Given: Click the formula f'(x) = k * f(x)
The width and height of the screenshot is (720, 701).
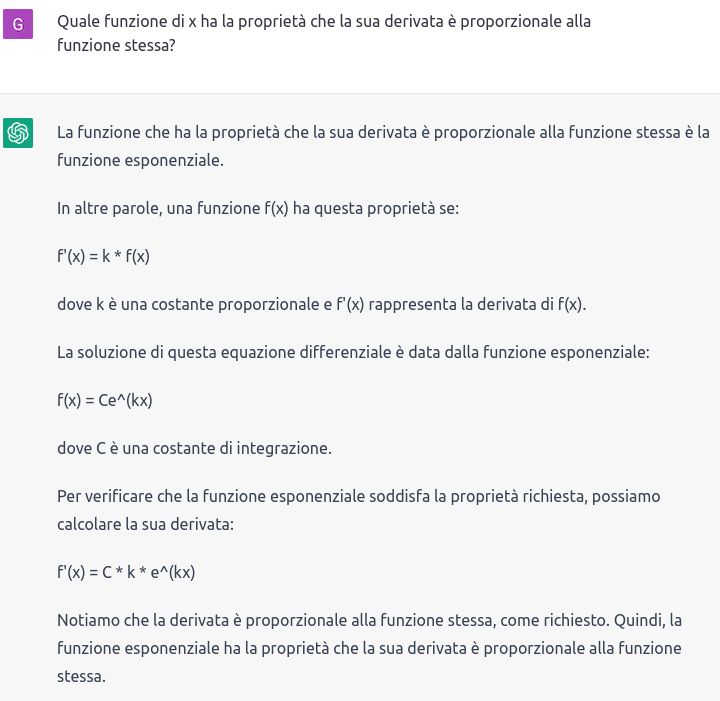Looking at the screenshot, I should (x=103, y=256).
